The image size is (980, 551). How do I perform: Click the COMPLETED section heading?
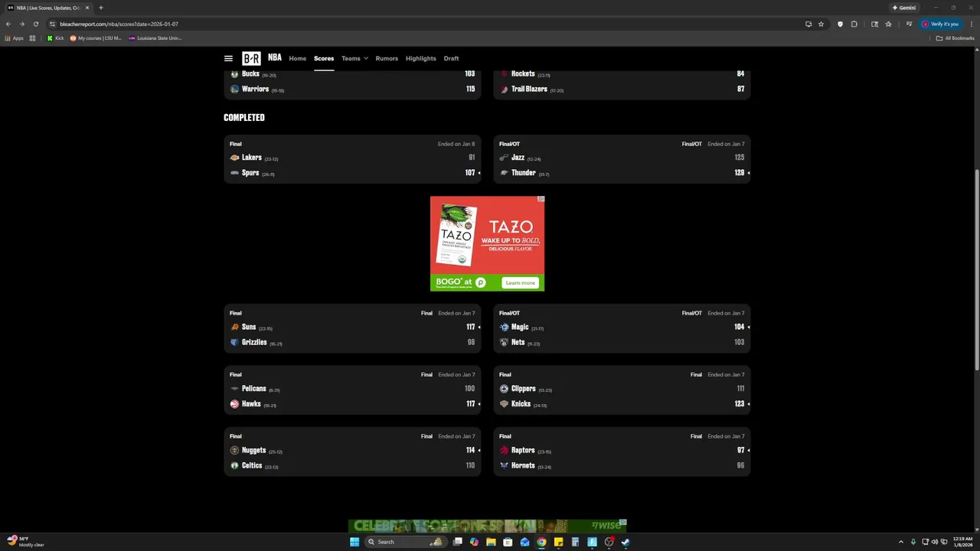click(244, 118)
